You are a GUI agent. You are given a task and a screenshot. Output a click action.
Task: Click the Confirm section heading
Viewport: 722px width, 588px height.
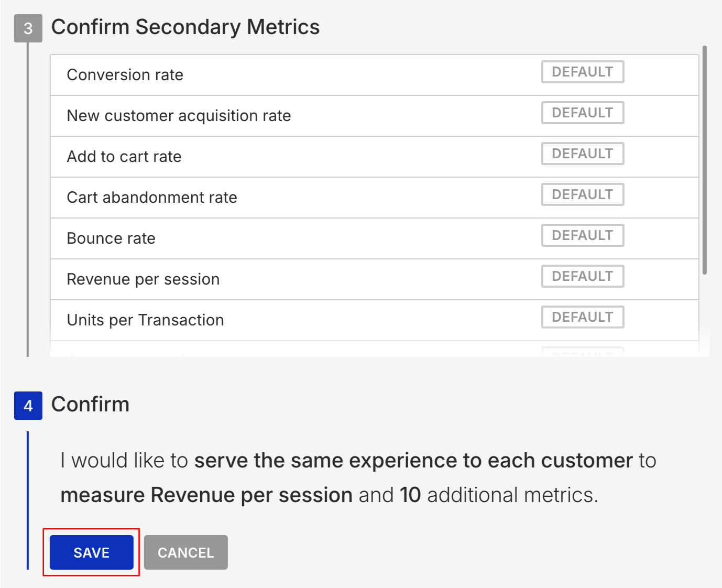(90, 404)
